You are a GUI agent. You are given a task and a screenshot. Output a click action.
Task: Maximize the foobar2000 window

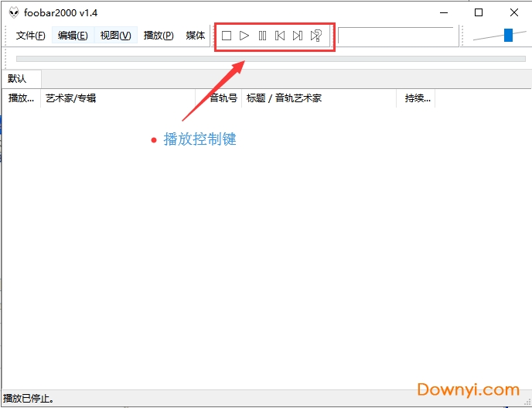479,13
